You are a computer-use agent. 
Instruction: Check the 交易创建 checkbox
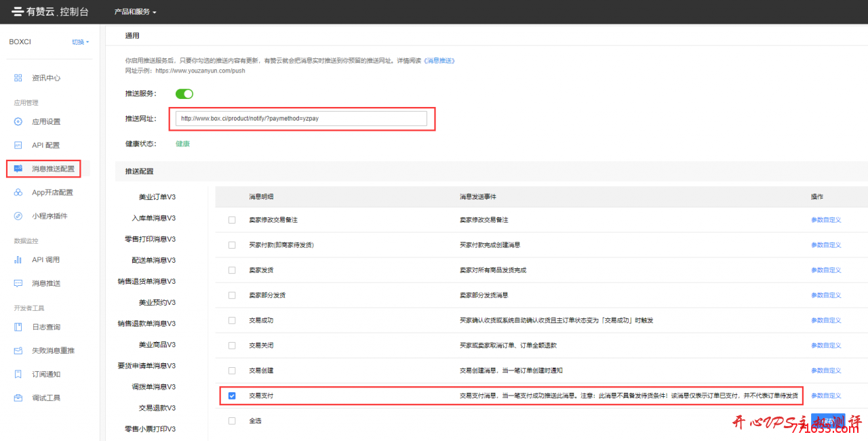tap(232, 371)
